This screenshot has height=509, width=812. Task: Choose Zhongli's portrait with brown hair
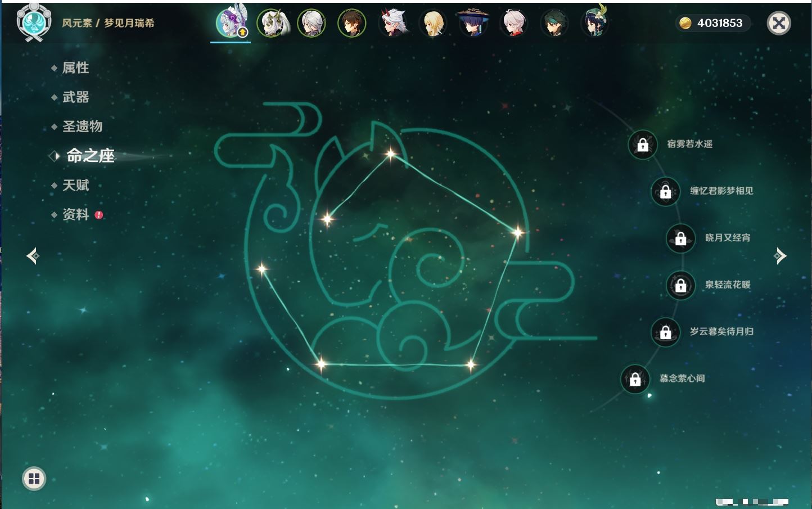pyautogui.click(x=352, y=23)
